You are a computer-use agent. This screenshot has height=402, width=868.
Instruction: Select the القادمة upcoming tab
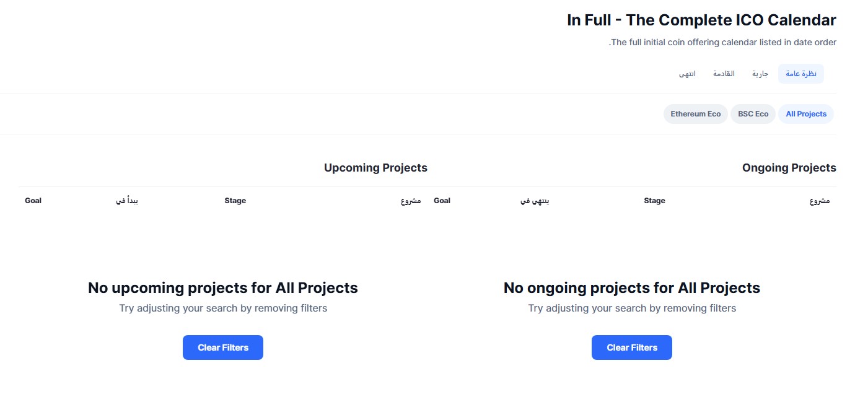pos(724,74)
